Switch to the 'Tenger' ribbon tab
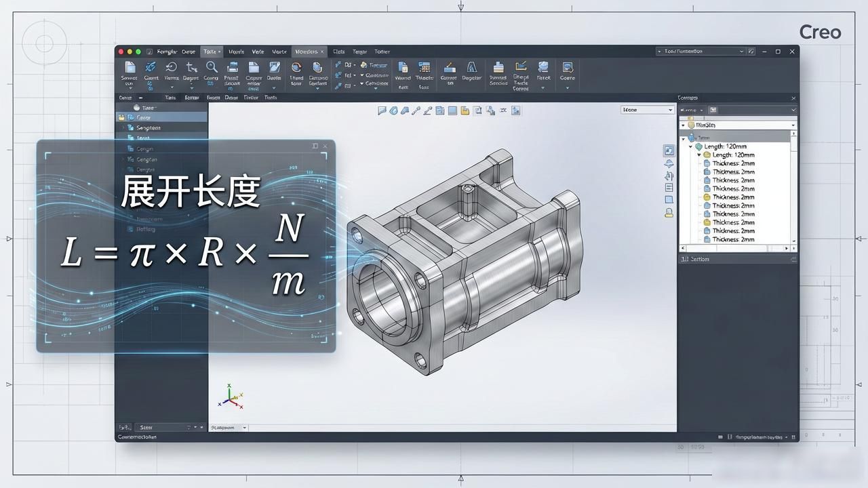The width and height of the screenshot is (868, 488). 359,52
